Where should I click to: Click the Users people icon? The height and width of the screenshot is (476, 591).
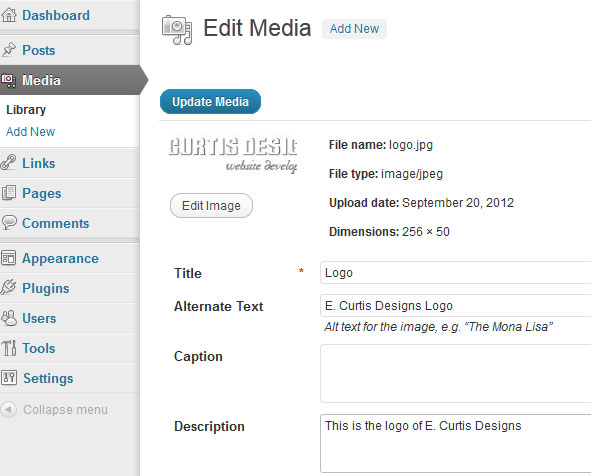coord(9,318)
